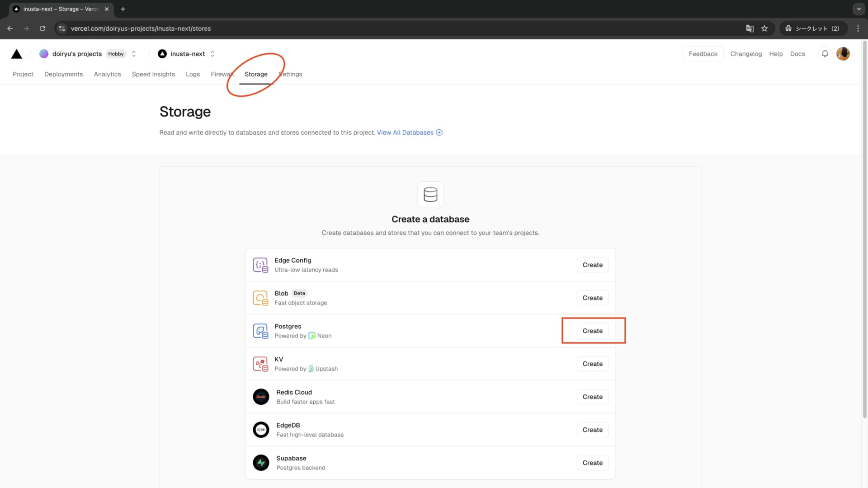
Task: Click the Postgres database icon
Action: tap(260, 331)
